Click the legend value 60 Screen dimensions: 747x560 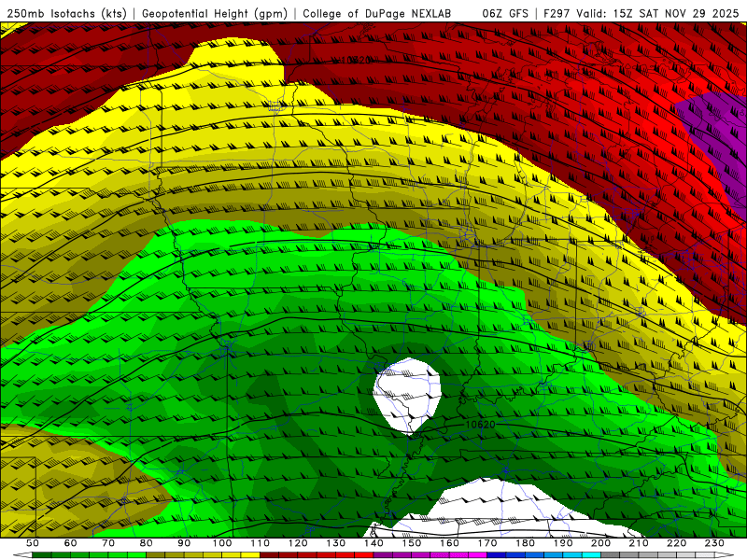point(70,543)
